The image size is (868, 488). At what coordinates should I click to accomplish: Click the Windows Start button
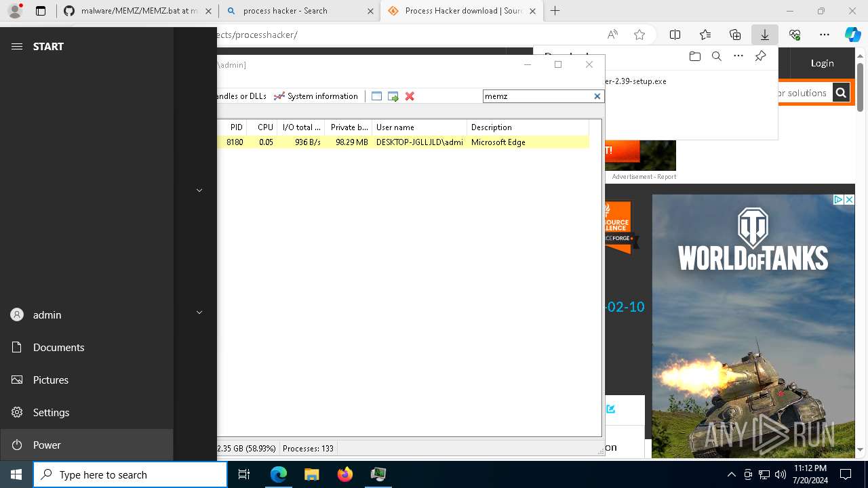(x=16, y=474)
